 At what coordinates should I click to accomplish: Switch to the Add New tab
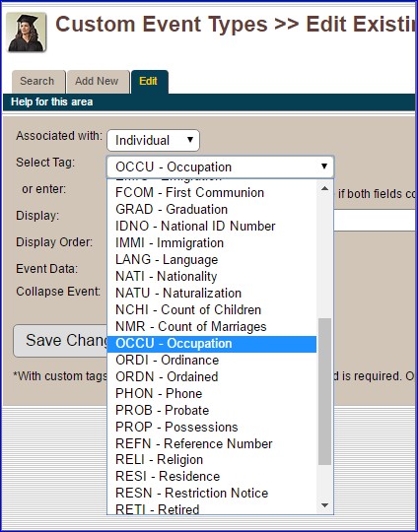coord(99,82)
